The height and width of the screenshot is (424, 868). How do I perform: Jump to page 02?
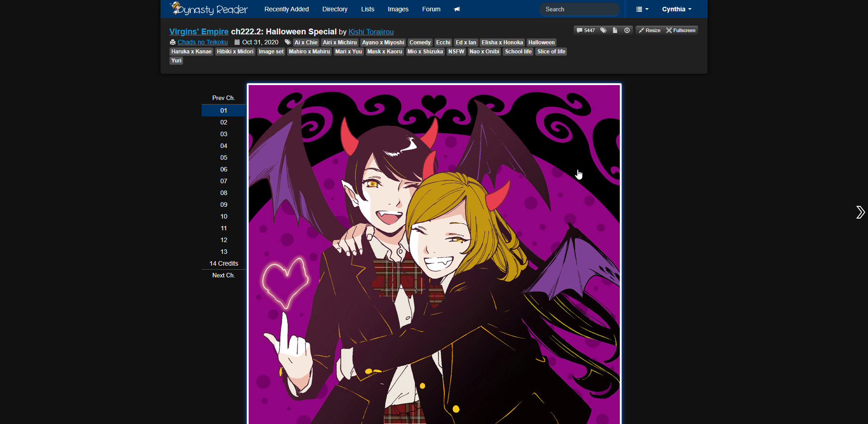(224, 122)
